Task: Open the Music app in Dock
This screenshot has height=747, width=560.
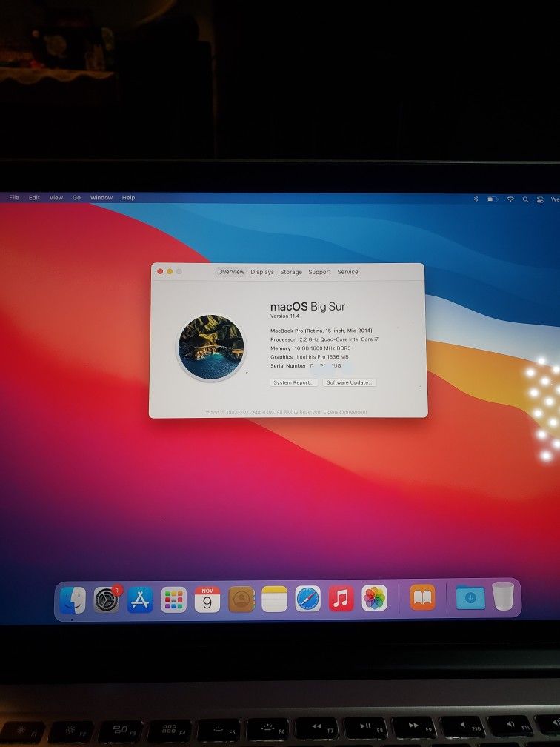Action: point(341,598)
